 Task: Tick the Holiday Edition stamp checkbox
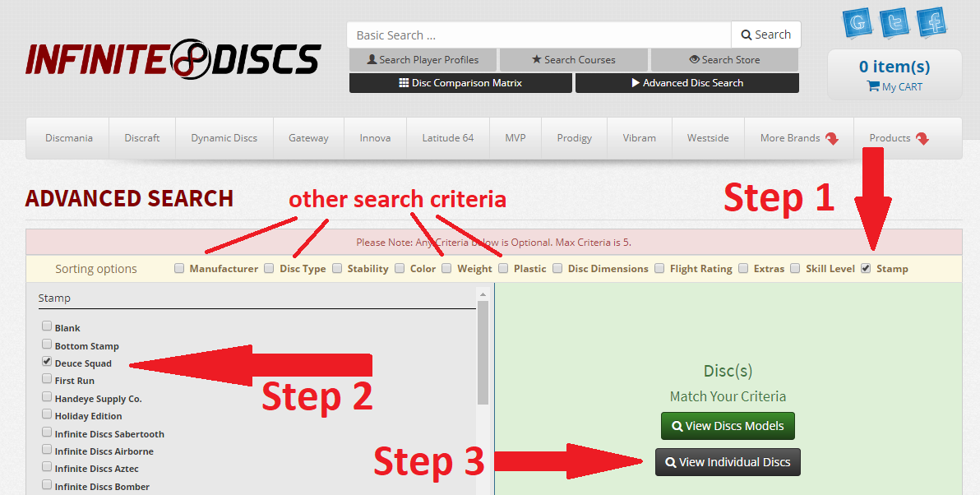click(x=47, y=414)
